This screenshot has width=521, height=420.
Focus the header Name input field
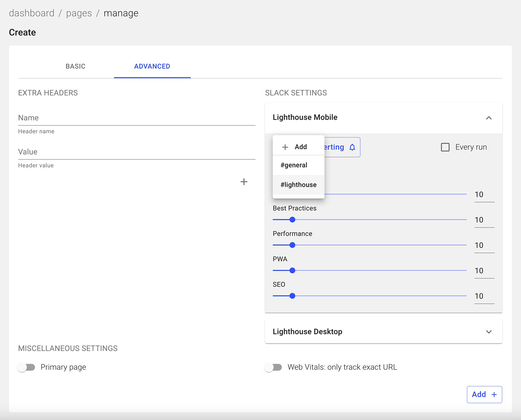(137, 118)
